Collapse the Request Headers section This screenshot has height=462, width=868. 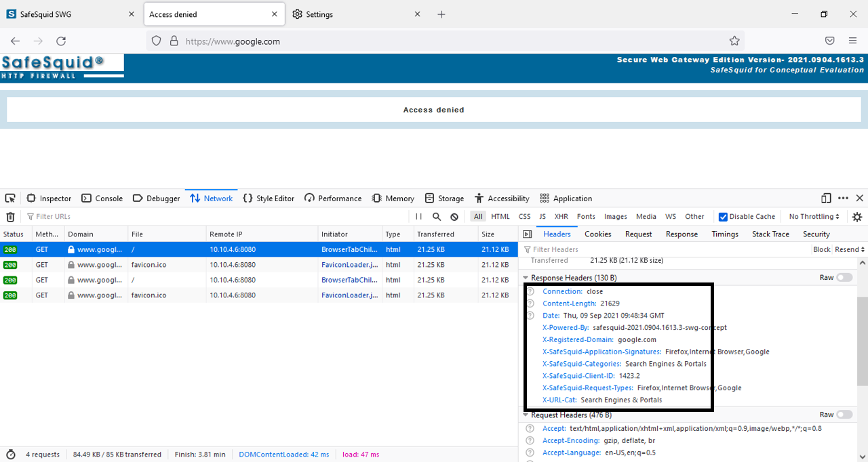tap(526, 415)
